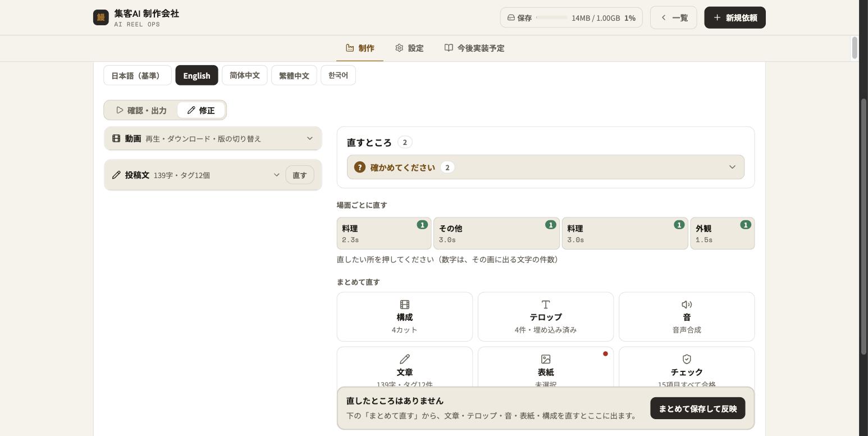Click the 直したところはありません message
Image resolution: width=868 pixels, height=436 pixels.
pos(395,401)
